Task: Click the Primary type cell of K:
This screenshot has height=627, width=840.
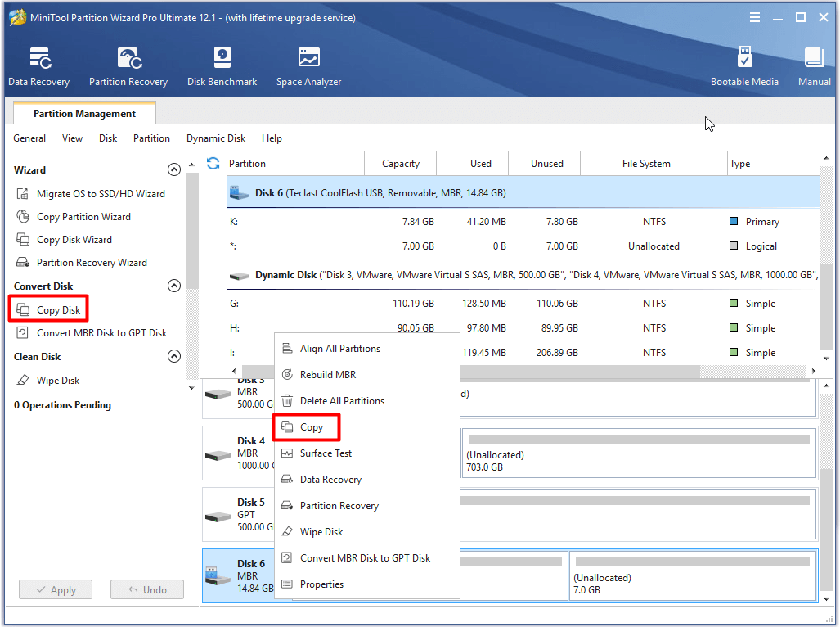Action: pyautogui.click(x=754, y=221)
